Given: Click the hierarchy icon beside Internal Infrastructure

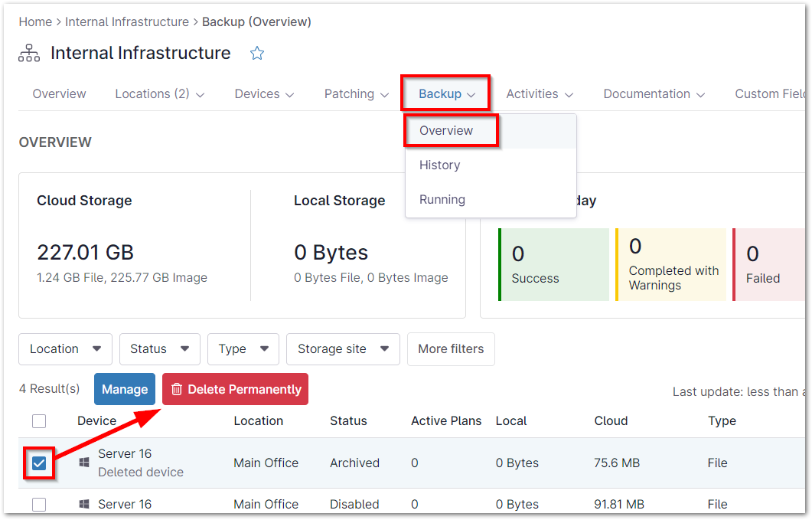Looking at the screenshot, I should point(28,53).
